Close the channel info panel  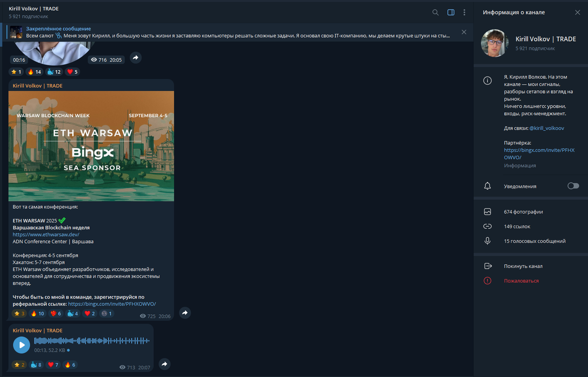tap(577, 12)
